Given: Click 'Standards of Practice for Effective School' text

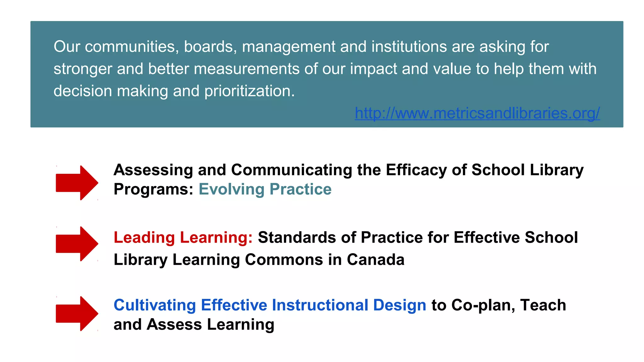Looking at the screenshot, I should (x=418, y=237).
